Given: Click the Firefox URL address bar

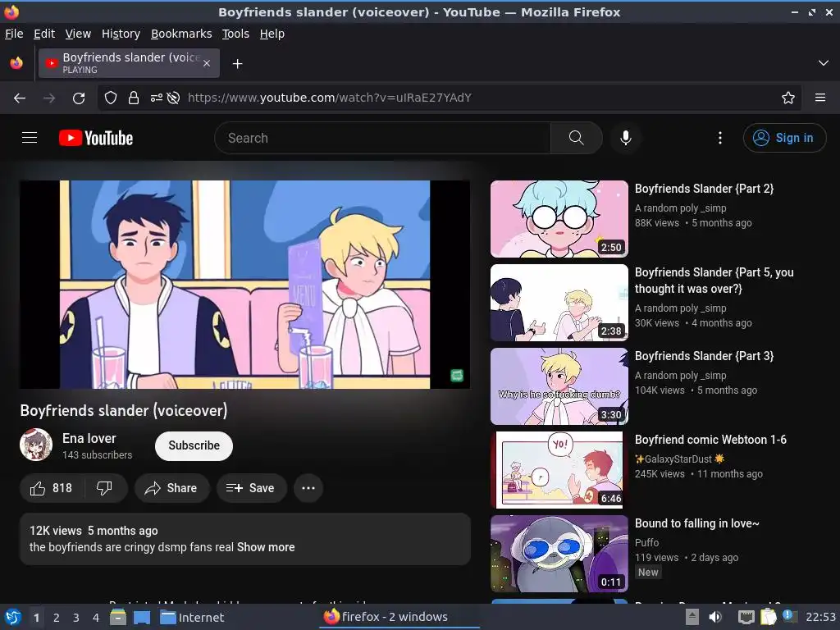Looking at the screenshot, I should 449,98.
